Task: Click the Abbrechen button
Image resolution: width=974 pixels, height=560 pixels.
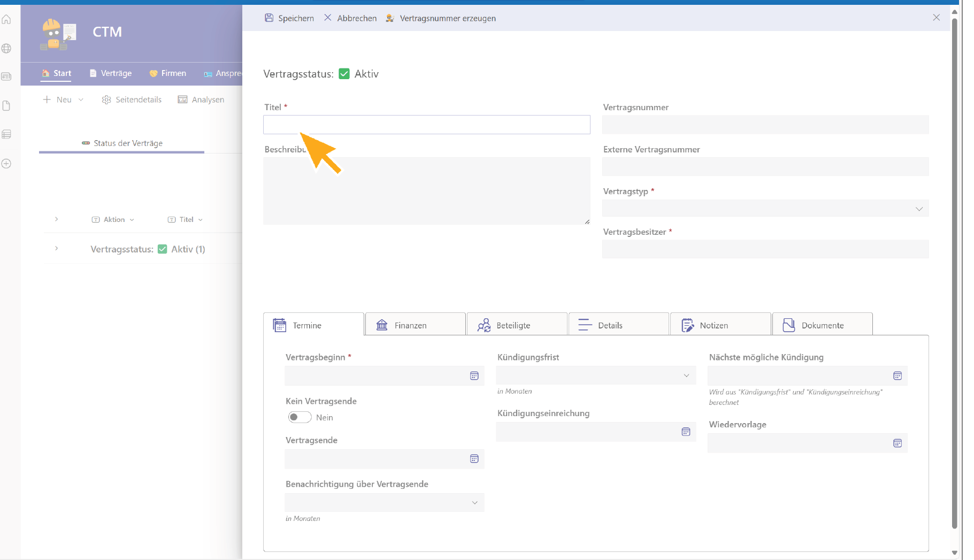Action: point(350,18)
